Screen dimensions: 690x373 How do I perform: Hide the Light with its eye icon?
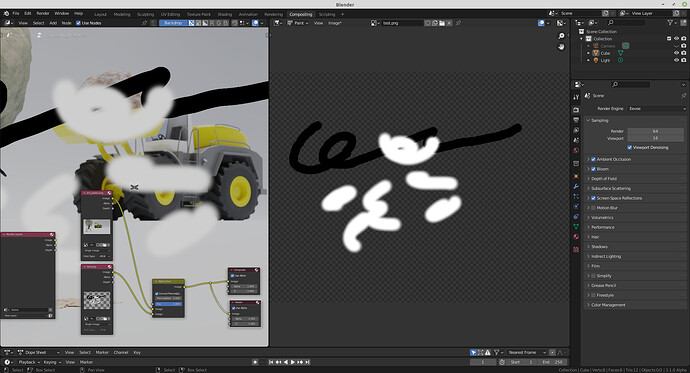[x=676, y=60]
